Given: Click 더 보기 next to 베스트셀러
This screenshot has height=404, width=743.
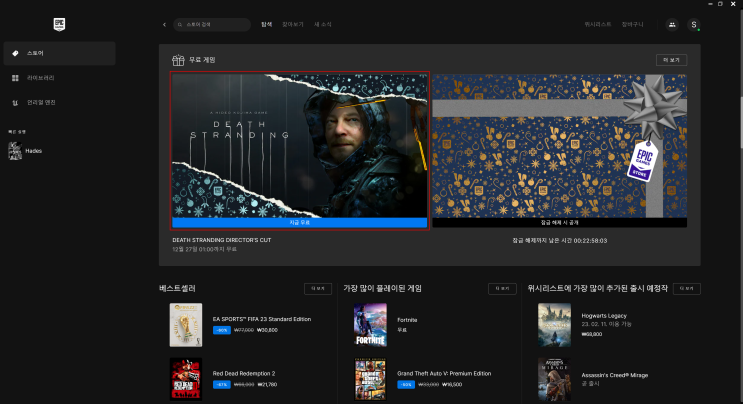Looking at the screenshot, I should [317, 288].
